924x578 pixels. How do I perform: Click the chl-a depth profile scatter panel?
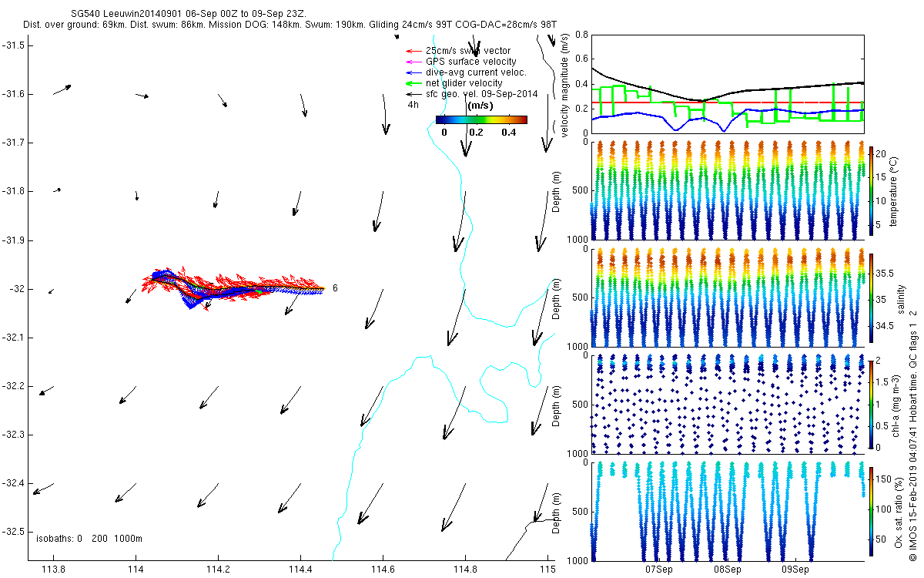click(726, 404)
